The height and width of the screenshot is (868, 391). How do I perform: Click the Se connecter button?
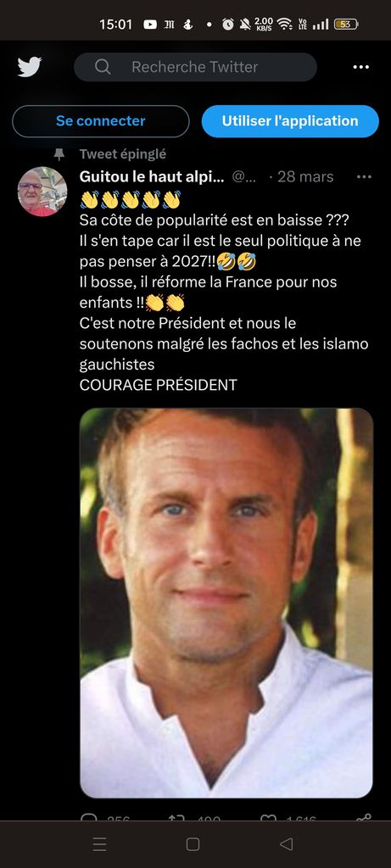101,121
